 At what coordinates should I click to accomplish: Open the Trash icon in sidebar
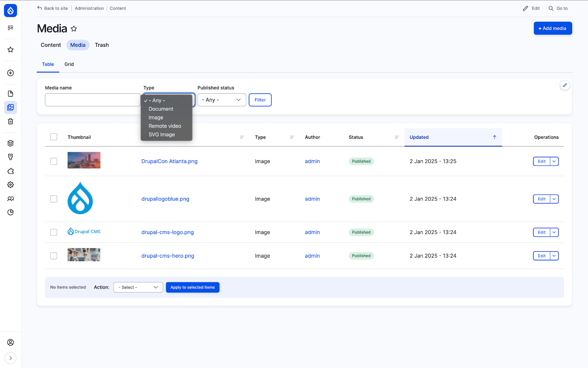10,121
